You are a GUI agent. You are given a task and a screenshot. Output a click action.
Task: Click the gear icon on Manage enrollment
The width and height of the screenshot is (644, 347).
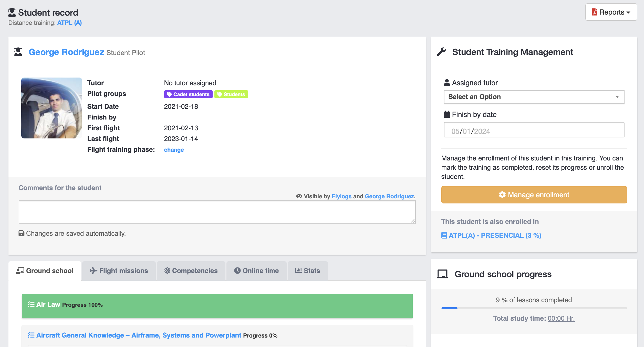coord(502,195)
